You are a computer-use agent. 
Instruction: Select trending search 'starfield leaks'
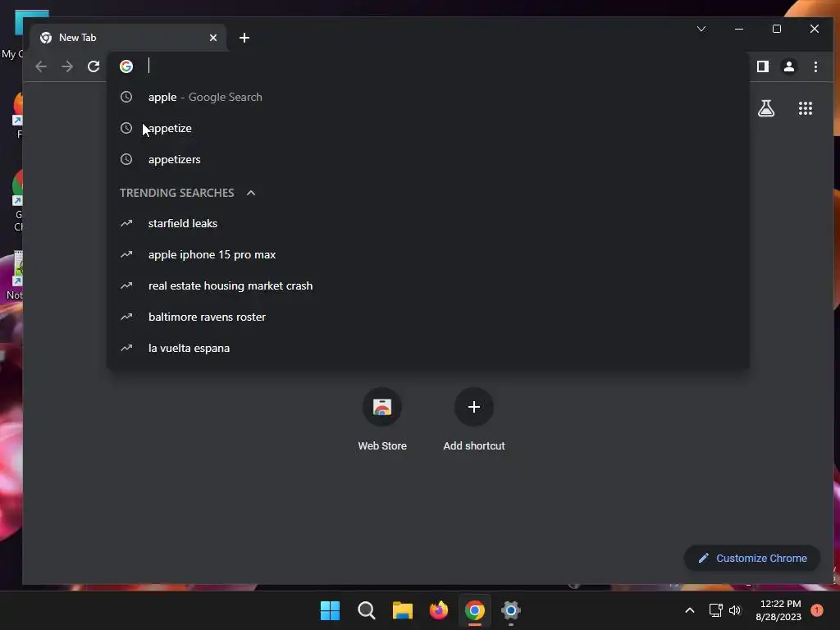pos(427,223)
